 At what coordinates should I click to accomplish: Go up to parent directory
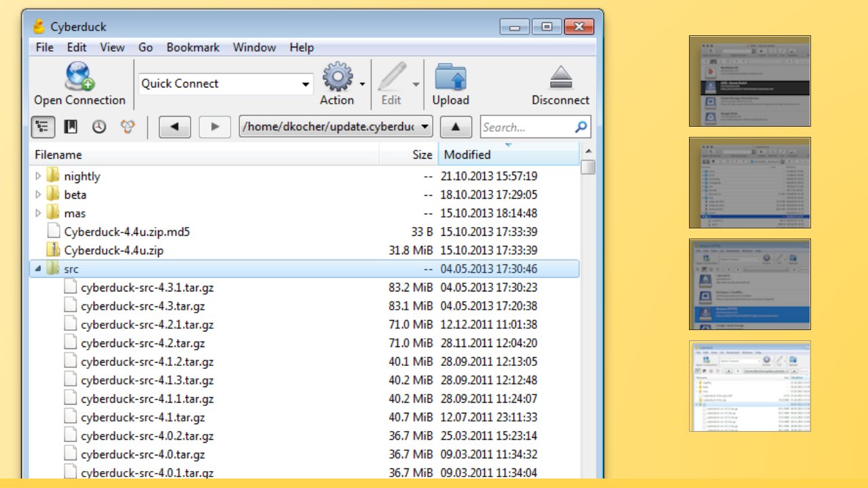click(x=456, y=127)
